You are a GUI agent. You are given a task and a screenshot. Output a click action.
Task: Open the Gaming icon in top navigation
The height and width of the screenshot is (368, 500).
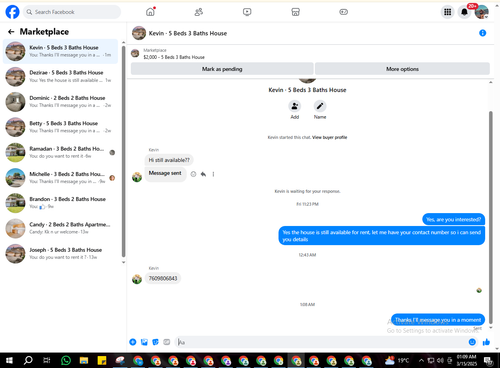(343, 12)
